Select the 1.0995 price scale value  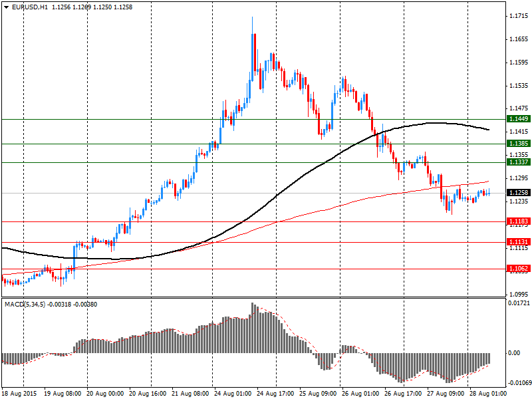pos(519,294)
